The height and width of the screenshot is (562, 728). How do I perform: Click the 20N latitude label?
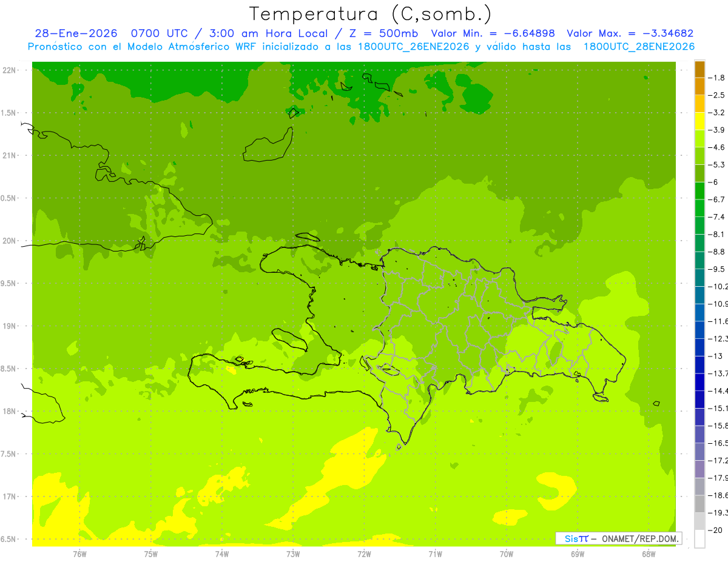(10, 241)
